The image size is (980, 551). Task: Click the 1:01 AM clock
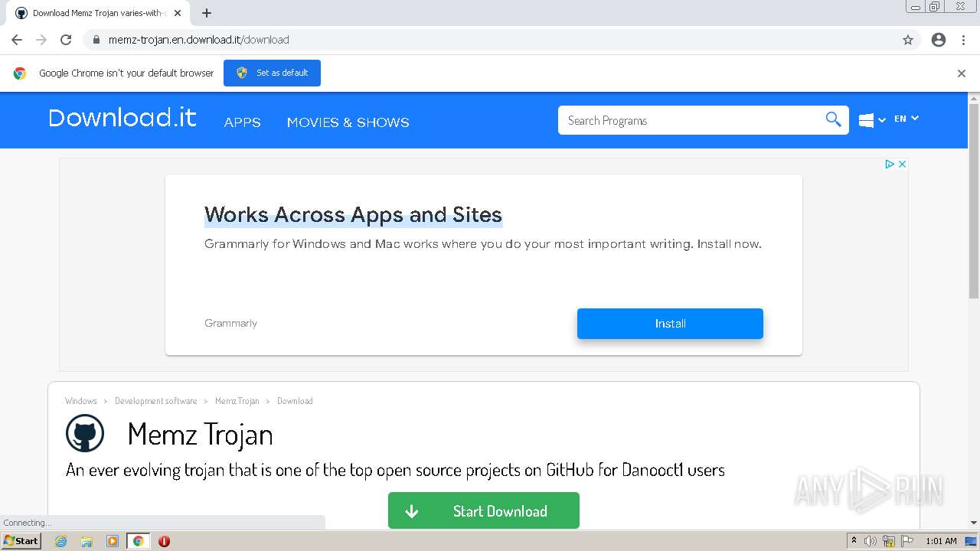tap(941, 541)
